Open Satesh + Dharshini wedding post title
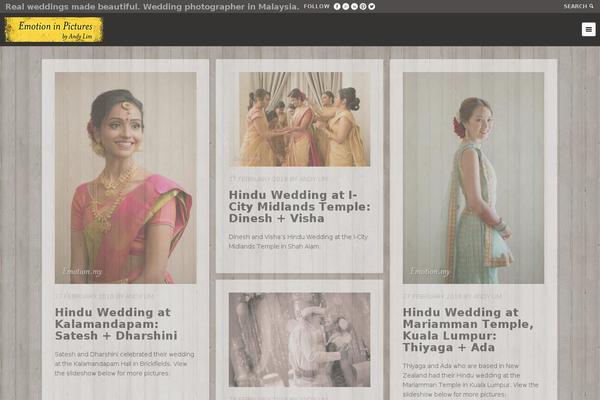Viewport: 600px width, 400px height. point(116,324)
